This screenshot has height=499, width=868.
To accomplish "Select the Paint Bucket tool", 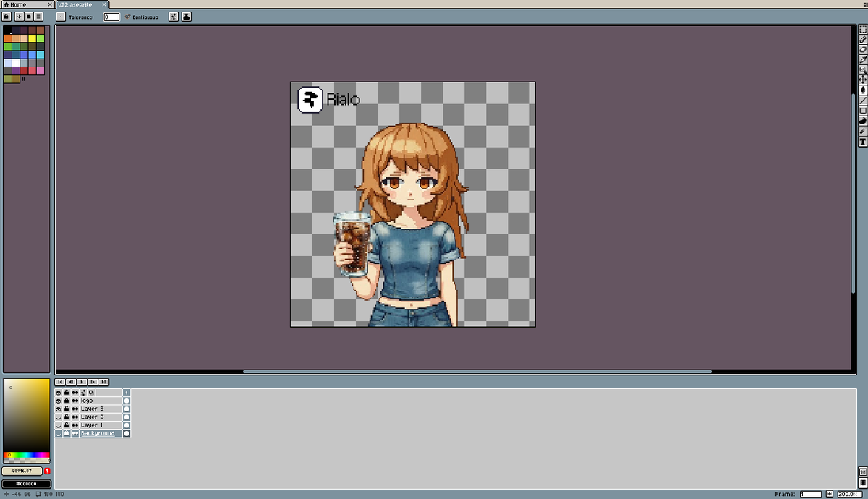I will [863, 90].
